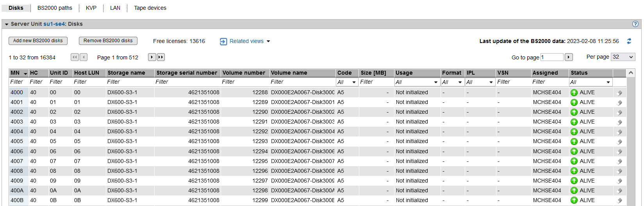Click the Go to page arrow button

(569, 57)
